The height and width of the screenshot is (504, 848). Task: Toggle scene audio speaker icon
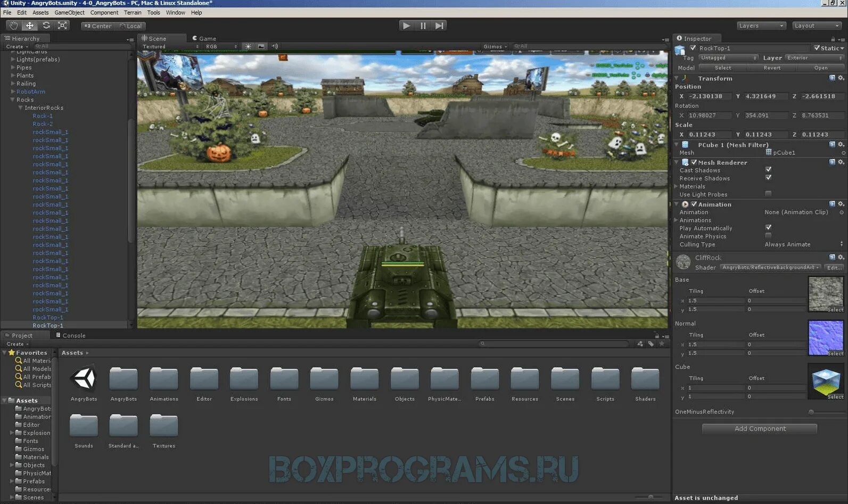coord(275,46)
